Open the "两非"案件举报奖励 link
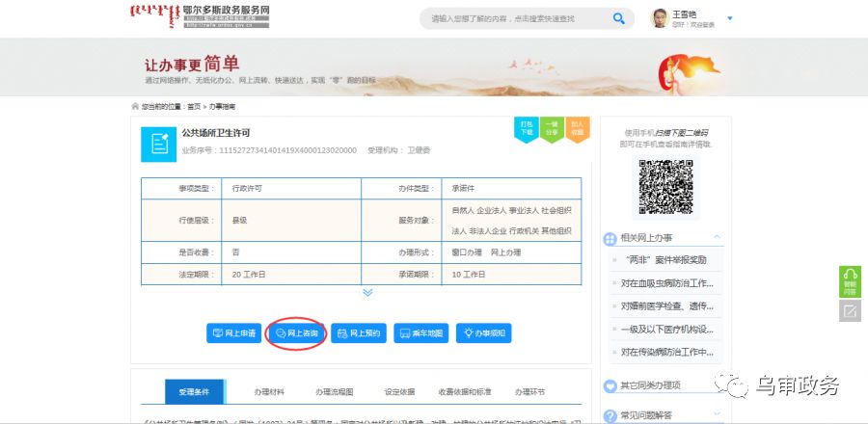This screenshot has height=424, width=868. [x=665, y=260]
